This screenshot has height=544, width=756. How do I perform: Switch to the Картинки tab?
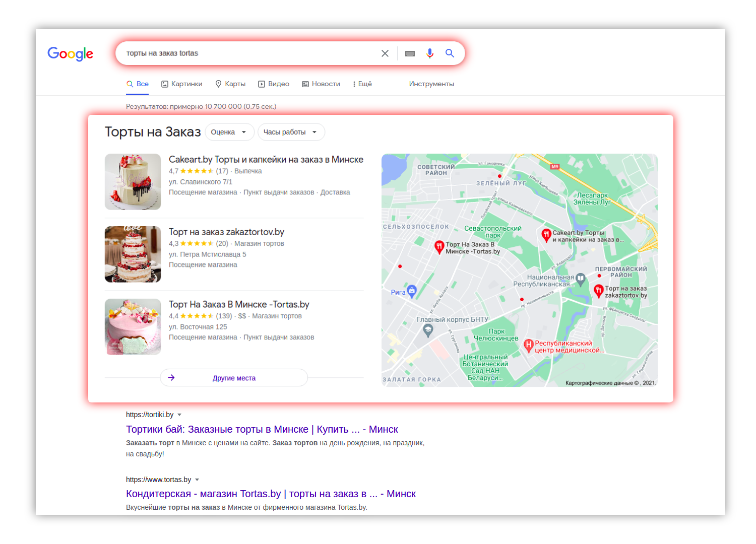coord(182,84)
